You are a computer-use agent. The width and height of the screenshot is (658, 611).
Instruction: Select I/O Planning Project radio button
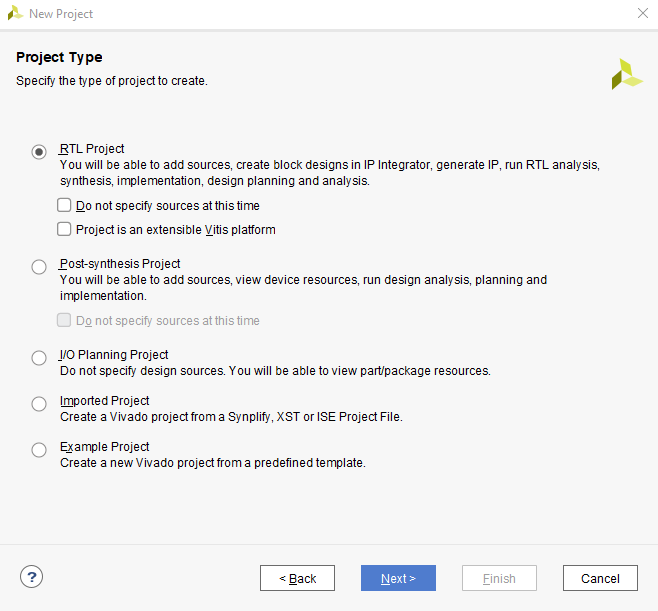[39, 358]
